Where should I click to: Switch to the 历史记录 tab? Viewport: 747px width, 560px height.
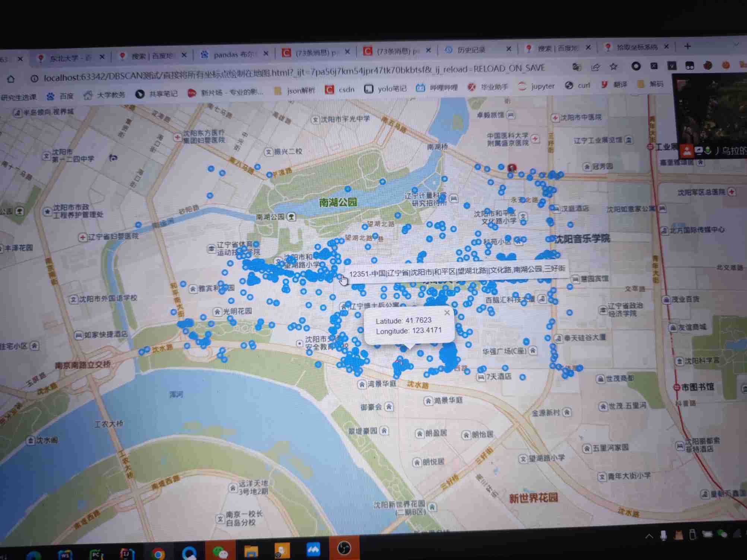point(471,50)
